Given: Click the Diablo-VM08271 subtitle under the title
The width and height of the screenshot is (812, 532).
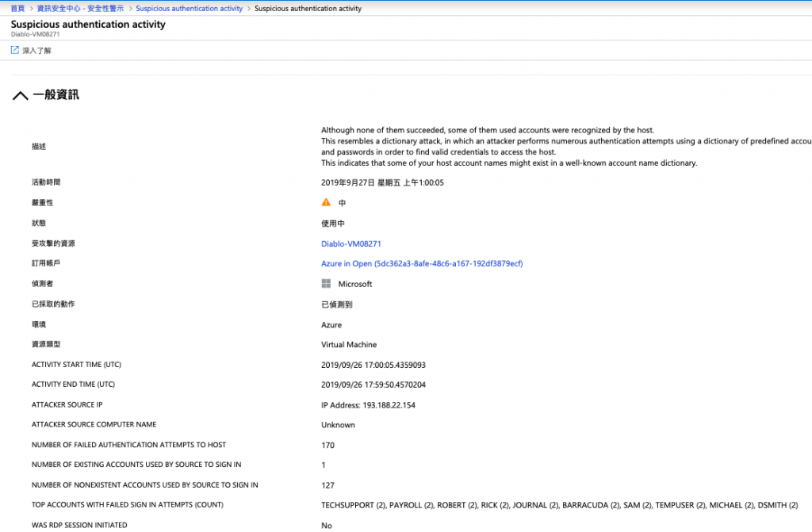Looking at the screenshot, I should 35,34.
